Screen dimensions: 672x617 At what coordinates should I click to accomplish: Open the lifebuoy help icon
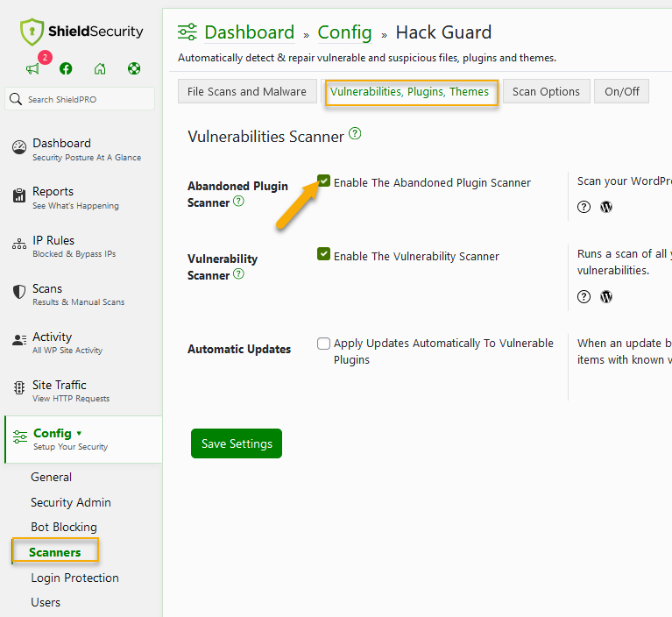tap(134, 68)
